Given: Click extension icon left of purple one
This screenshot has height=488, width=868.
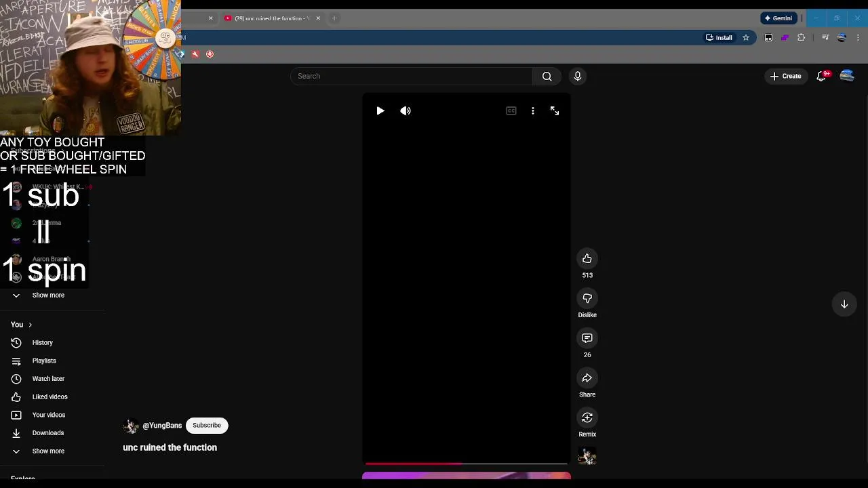Looking at the screenshot, I should point(768,38).
